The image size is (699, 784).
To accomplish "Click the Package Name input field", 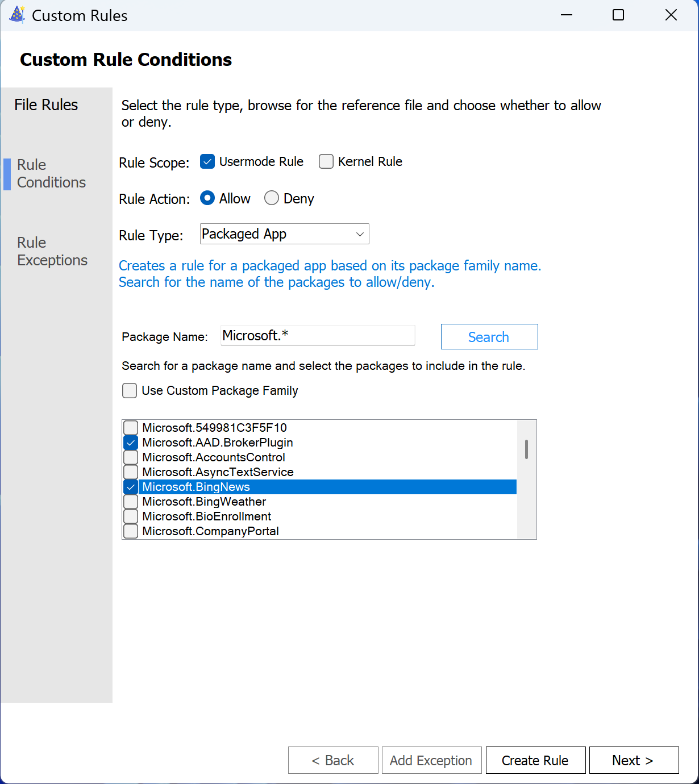I will pos(317,336).
